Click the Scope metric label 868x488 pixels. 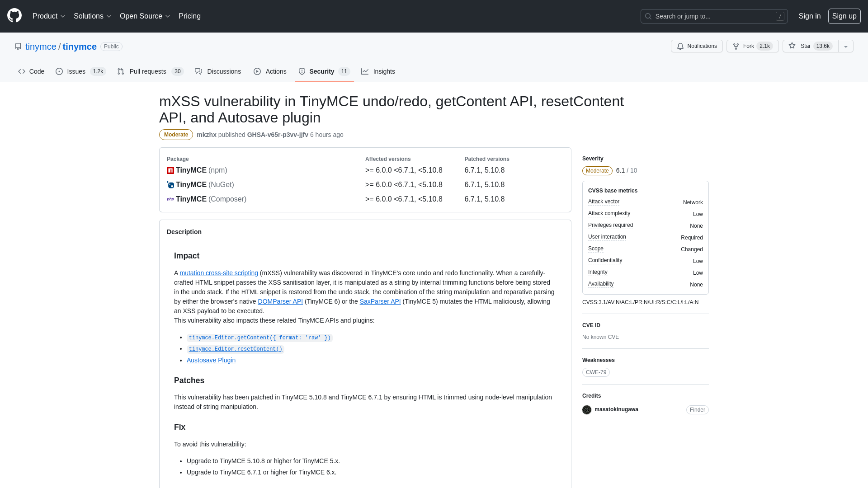coord(596,249)
